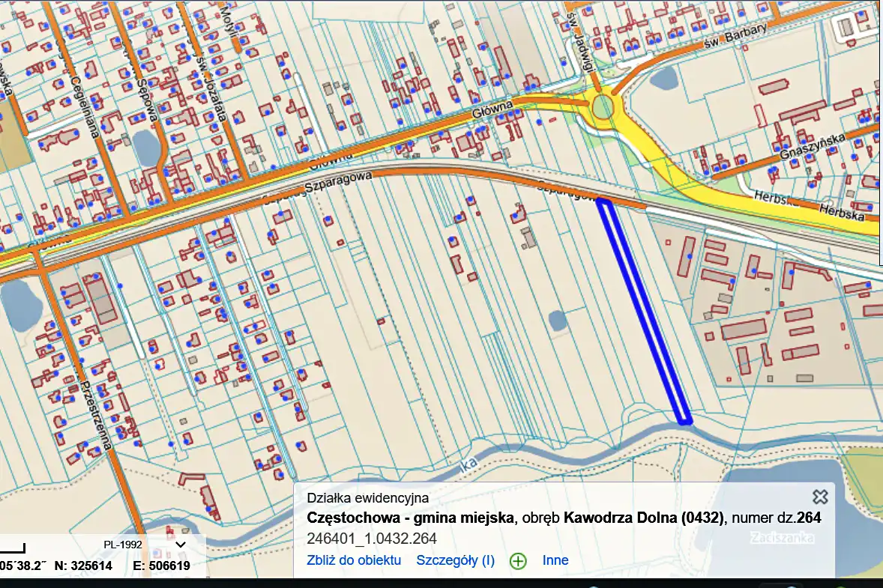The height and width of the screenshot is (588, 883).
Task: Expand the PL-1992 coordinate system dropdown chevron
Action: point(180,545)
